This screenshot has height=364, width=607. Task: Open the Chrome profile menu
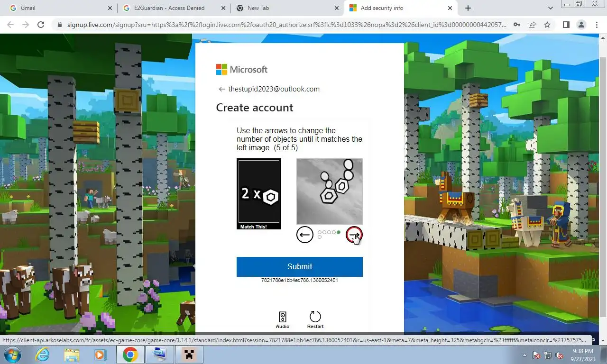(x=581, y=25)
